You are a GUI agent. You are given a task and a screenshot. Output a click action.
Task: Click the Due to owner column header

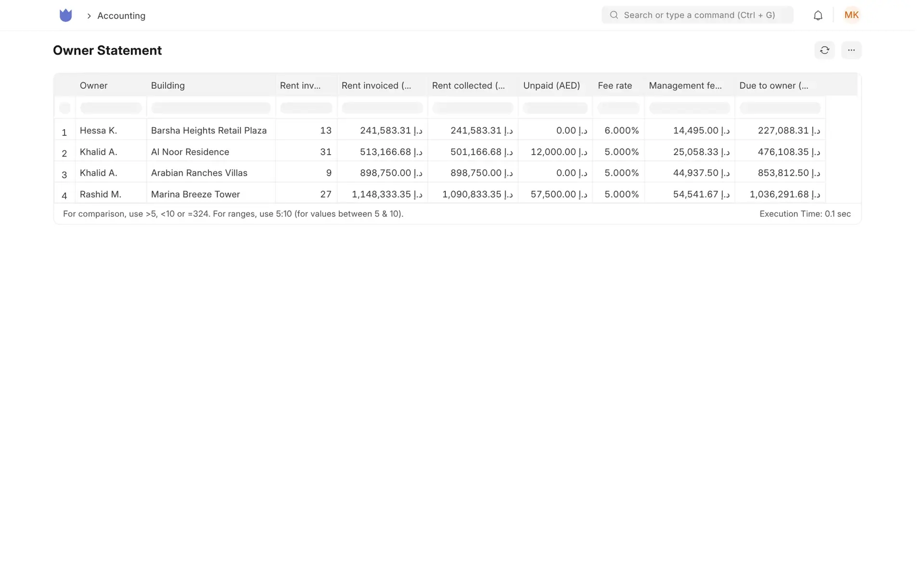pyautogui.click(x=780, y=85)
